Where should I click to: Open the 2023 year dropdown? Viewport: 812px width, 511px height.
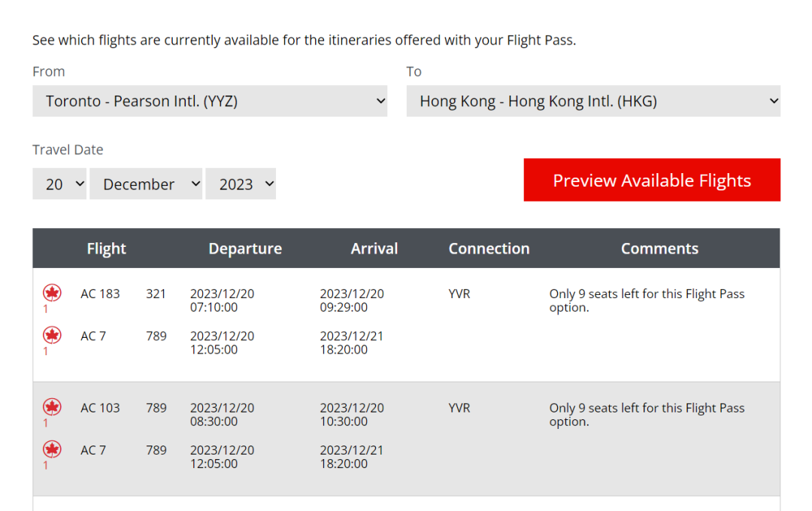point(241,184)
